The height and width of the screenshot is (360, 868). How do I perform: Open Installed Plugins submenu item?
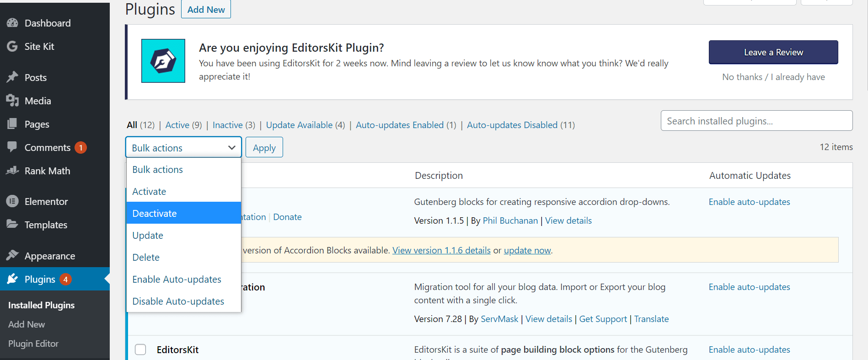(x=41, y=305)
